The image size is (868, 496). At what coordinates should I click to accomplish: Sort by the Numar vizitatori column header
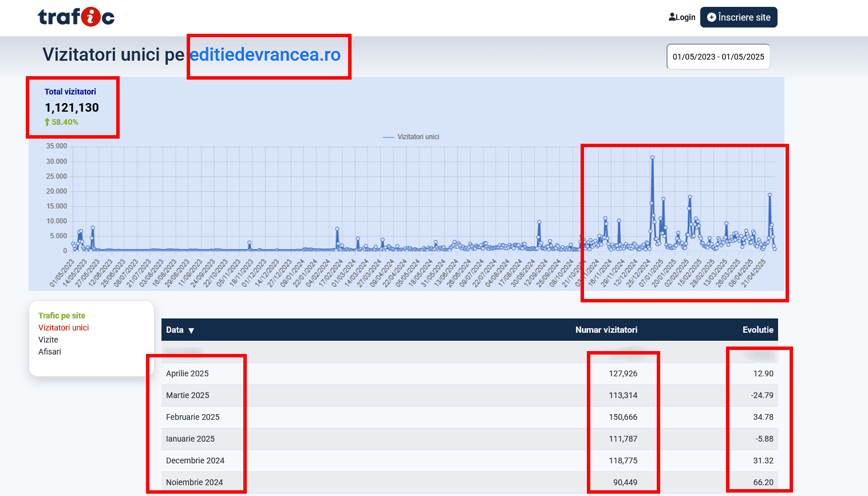click(x=606, y=330)
